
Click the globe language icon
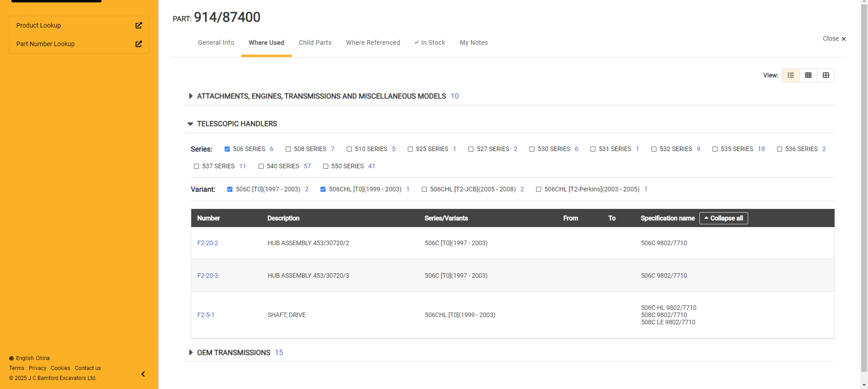tap(11, 358)
